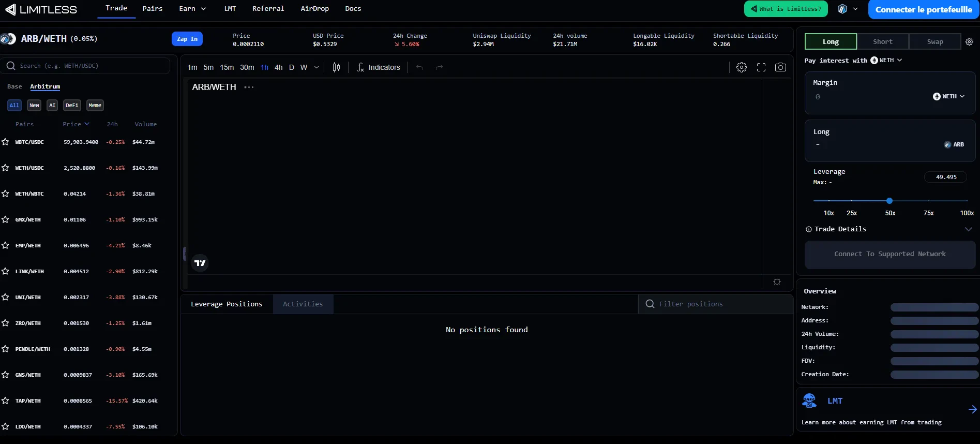Screen dimensions: 980x444
Task: Favorite the GMX/WETH pair star
Action: (x=5, y=219)
